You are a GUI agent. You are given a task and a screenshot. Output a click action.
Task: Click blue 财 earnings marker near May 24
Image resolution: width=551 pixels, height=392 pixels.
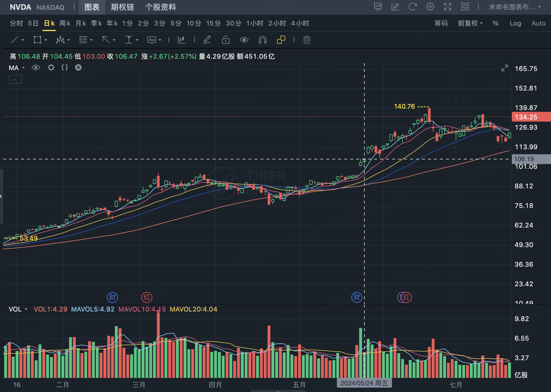[x=357, y=297]
